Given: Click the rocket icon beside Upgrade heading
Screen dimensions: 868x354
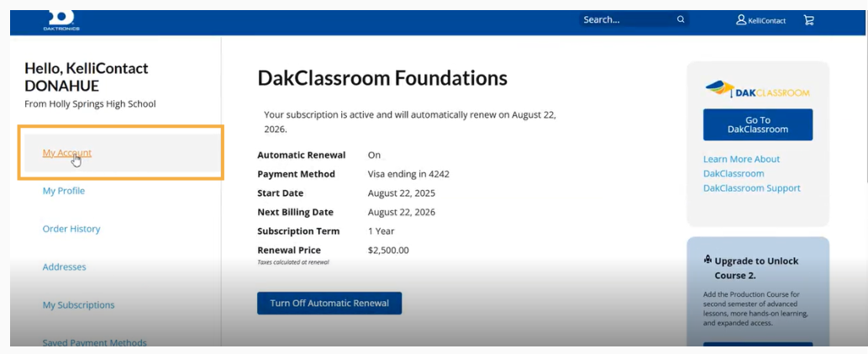Looking at the screenshot, I should 708,260.
